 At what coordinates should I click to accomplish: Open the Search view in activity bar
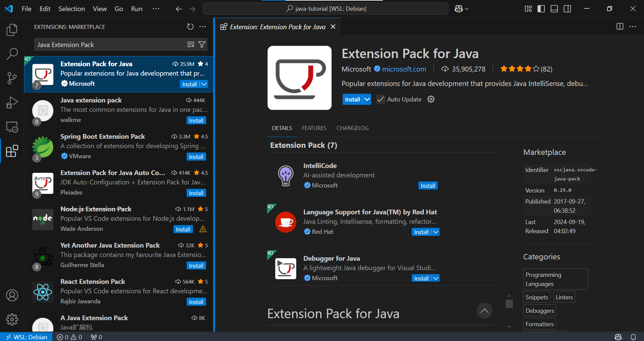click(12, 54)
